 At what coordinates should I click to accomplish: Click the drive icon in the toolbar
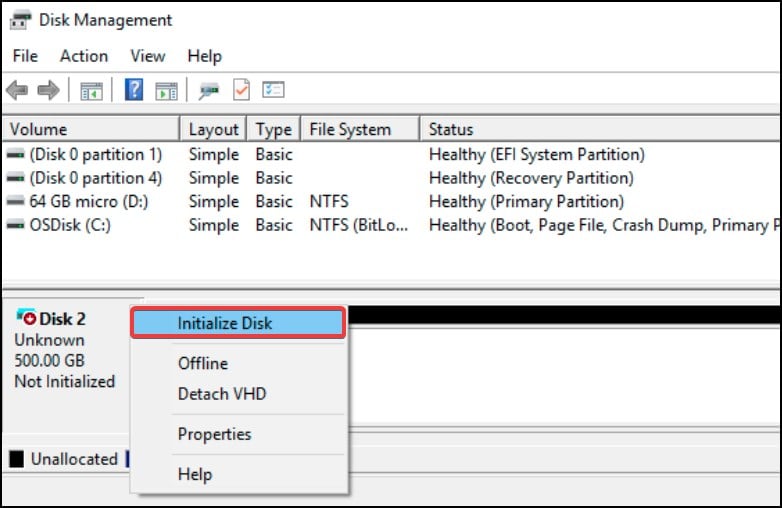tap(209, 90)
